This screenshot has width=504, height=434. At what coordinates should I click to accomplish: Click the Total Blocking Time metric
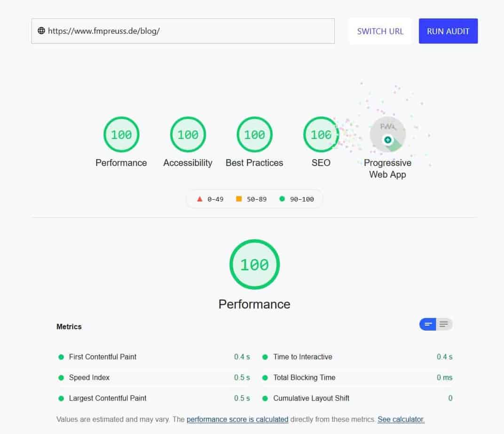[357, 378]
